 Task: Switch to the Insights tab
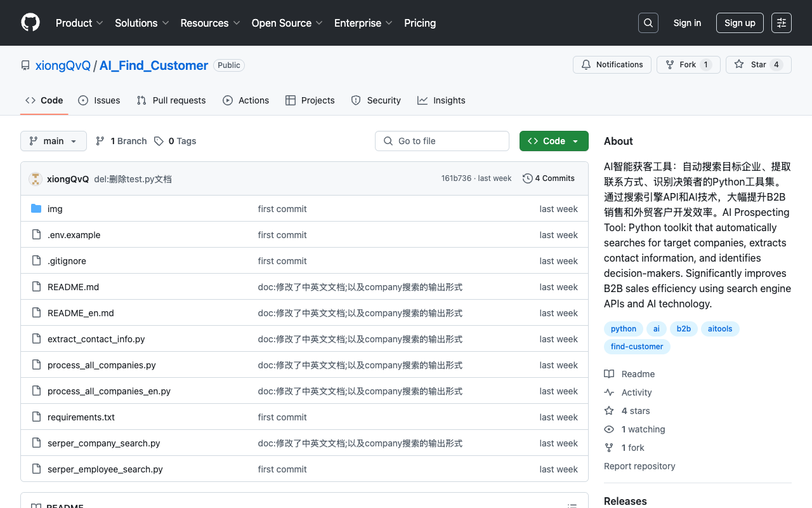[442, 100]
